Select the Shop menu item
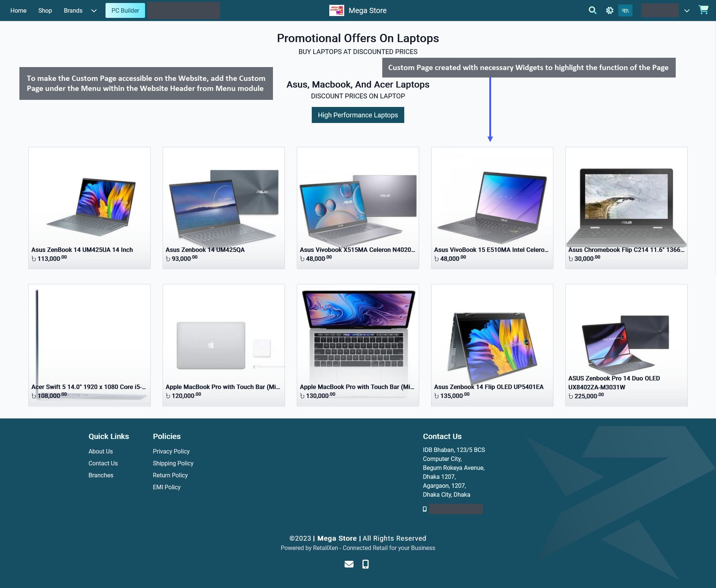 [x=45, y=10]
